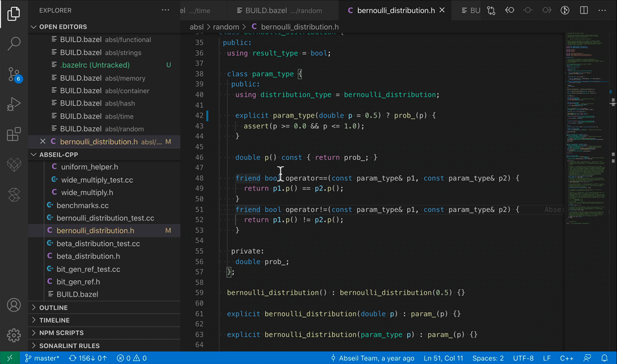Expand the SonarLint Rules section
Screen dimensions: 617x364
click(104, 345)
